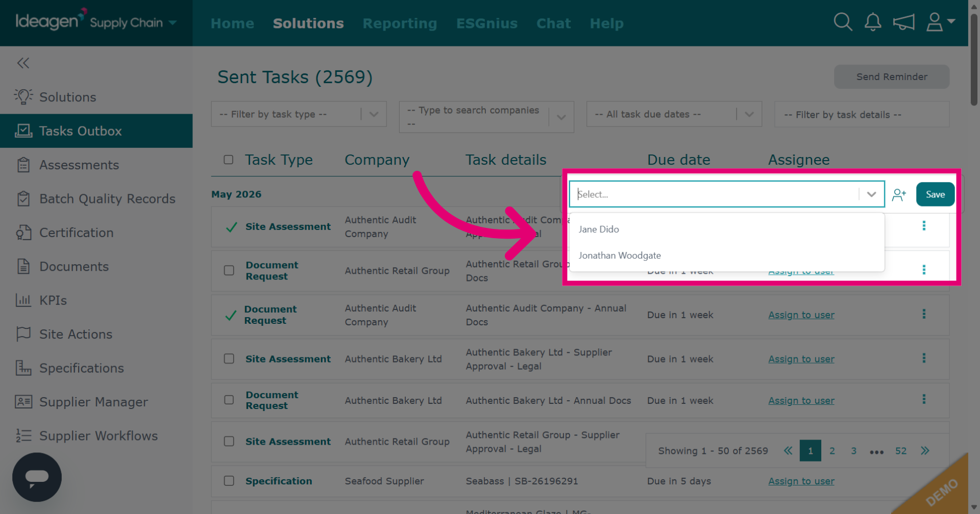Expand the search companies dropdown

[x=561, y=117]
